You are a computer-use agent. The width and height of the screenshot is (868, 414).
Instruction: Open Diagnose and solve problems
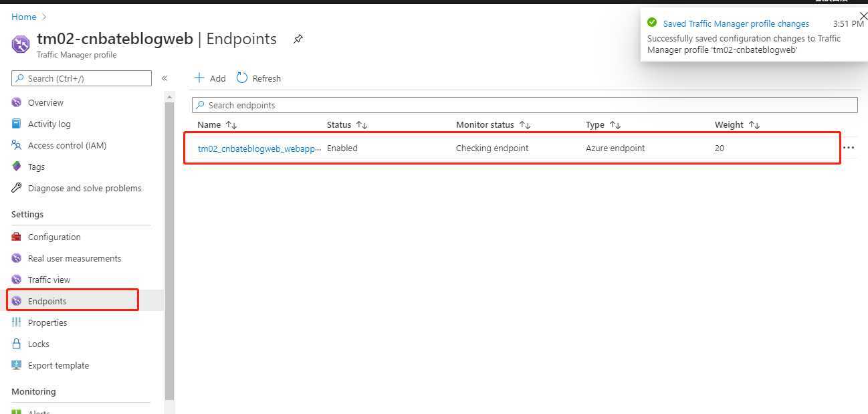[x=85, y=188]
